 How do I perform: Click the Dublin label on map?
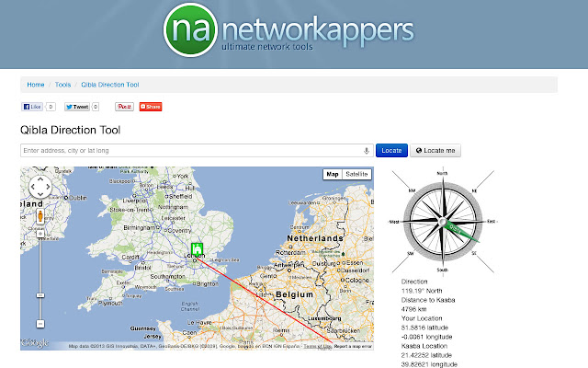click(78, 198)
